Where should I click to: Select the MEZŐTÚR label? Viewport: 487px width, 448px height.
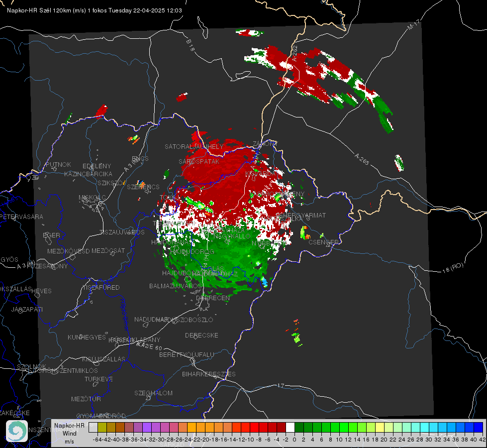(x=86, y=399)
